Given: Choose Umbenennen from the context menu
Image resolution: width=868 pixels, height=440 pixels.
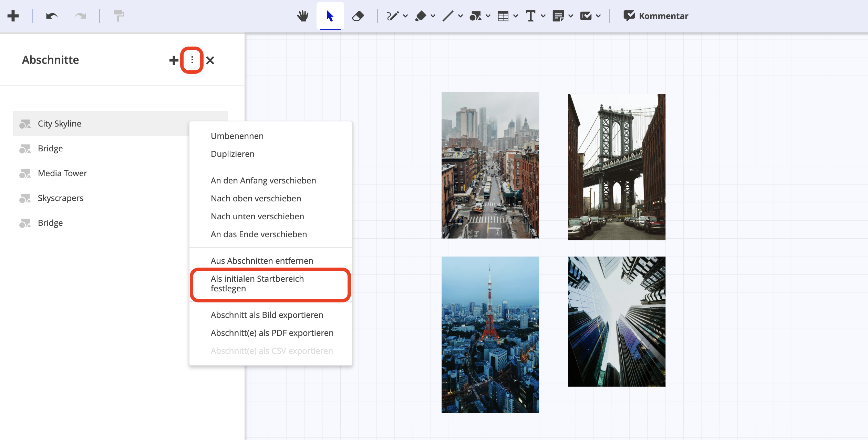Looking at the screenshot, I should coord(237,136).
